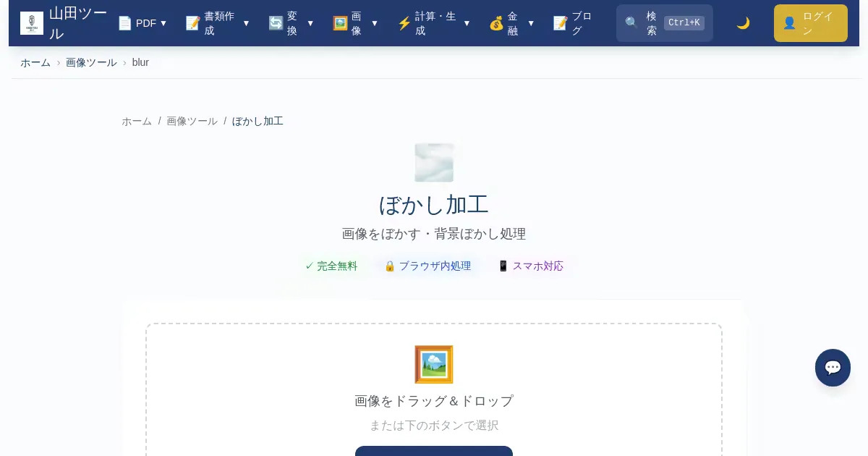The width and height of the screenshot is (868, 456).
Task: Click 画像ツール in the lower breadcrumb
Action: click(x=192, y=121)
